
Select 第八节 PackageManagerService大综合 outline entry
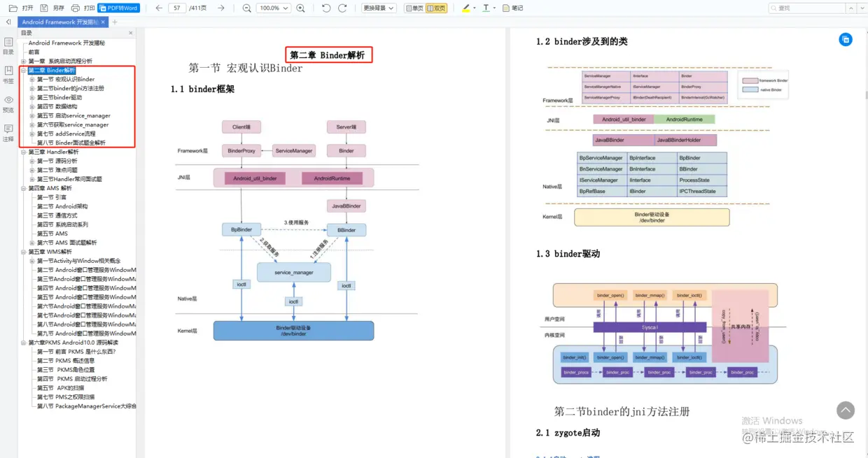86,406
